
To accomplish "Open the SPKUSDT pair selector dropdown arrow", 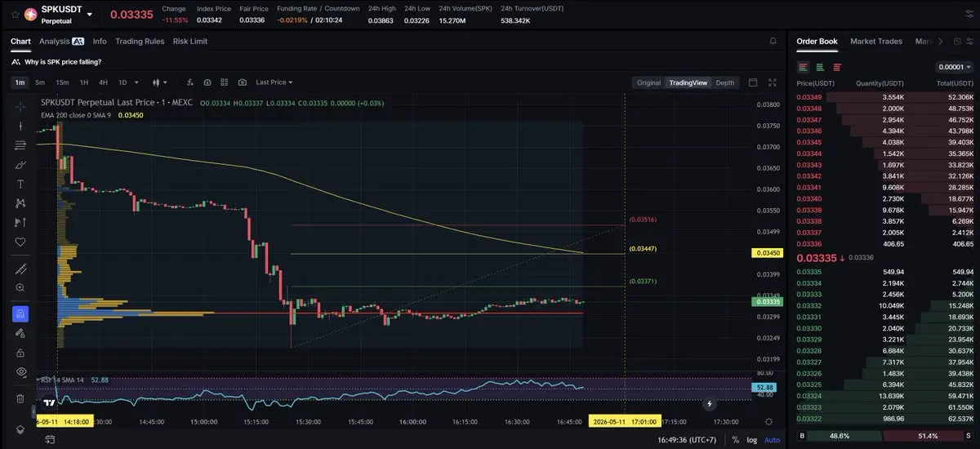I will 90,15.
